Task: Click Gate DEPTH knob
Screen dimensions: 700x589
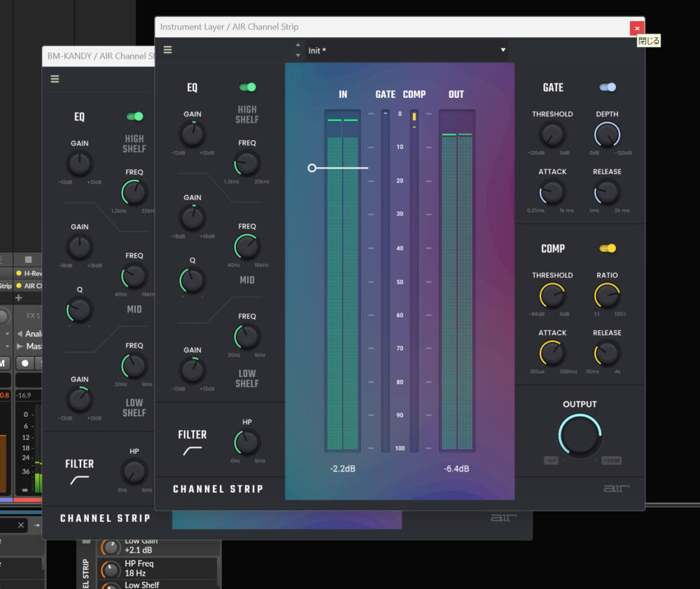Action: (x=607, y=134)
